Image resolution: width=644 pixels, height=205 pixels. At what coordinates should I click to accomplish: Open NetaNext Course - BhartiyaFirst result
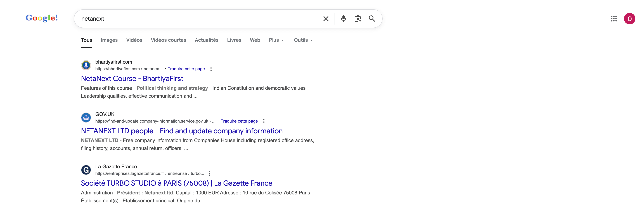coord(132,79)
